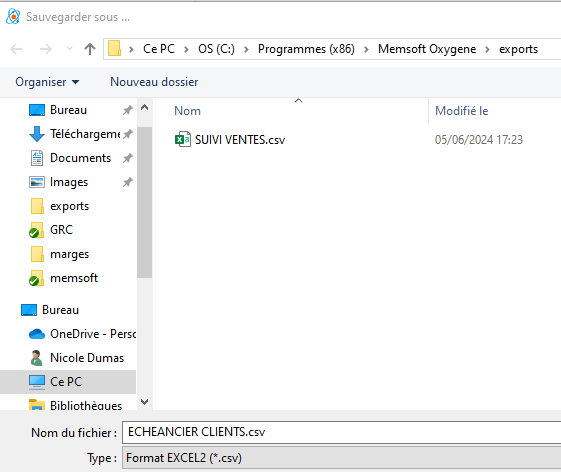The image size is (561, 472).
Task: Click the forward navigation arrow
Action: (x=45, y=49)
